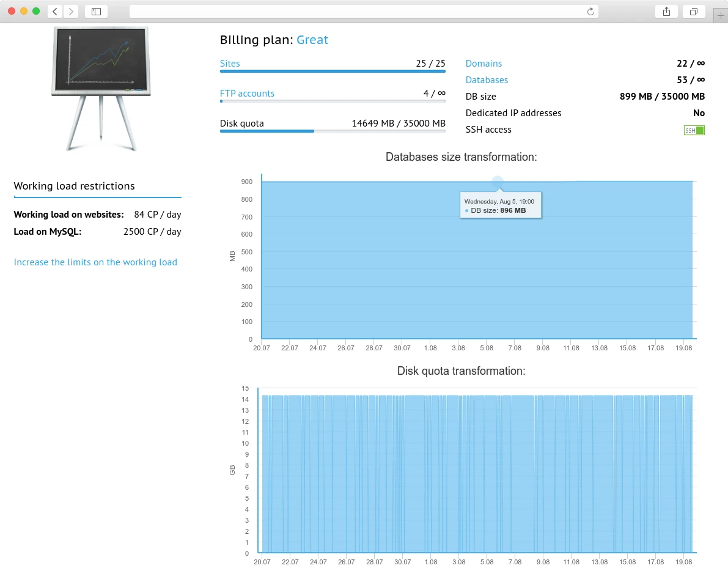This screenshot has width=728, height=579.
Task: Click the highlighted data point on database chart
Action: [x=498, y=182]
